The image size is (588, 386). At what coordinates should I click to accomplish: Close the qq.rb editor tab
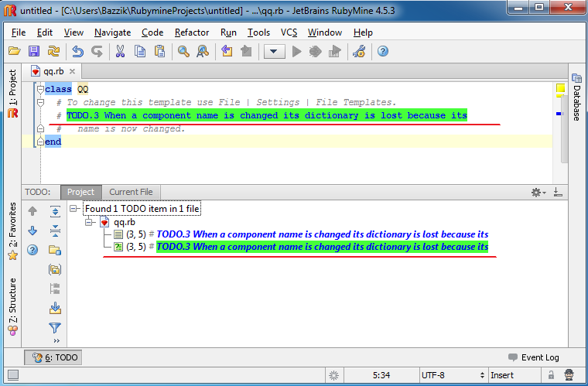[x=73, y=71]
